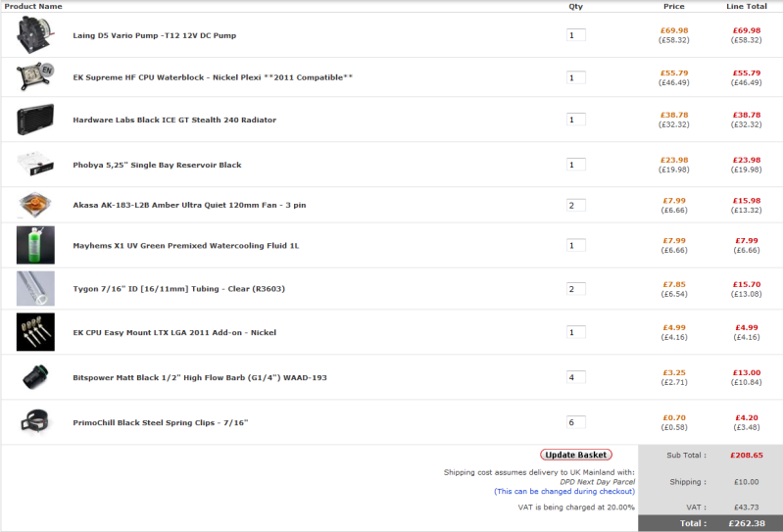The height and width of the screenshot is (532, 783).
Task: Open the Tygon 7/16" ID Tubing link
Action: tap(178, 289)
